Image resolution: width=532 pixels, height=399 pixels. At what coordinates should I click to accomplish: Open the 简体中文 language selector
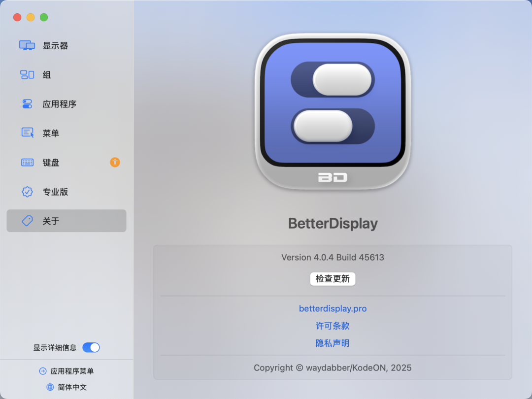[66, 387]
